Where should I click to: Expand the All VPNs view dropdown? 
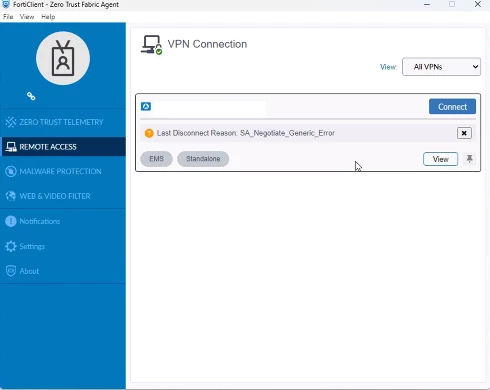pos(441,67)
